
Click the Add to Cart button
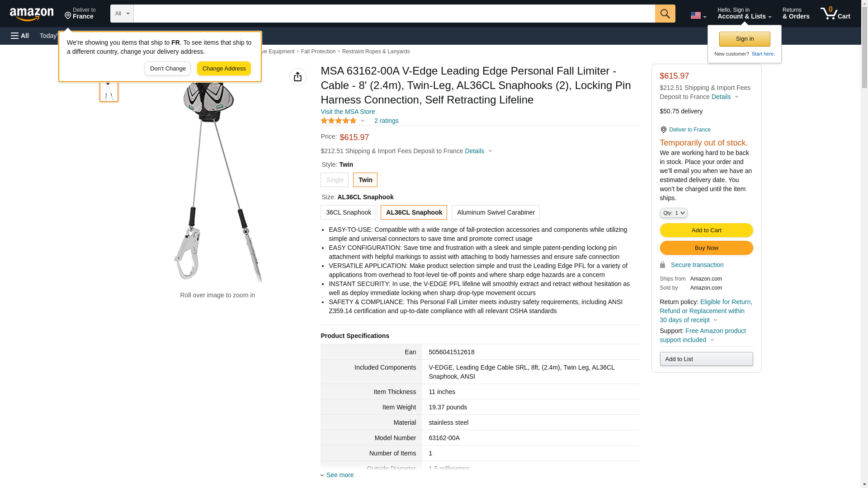point(706,230)
